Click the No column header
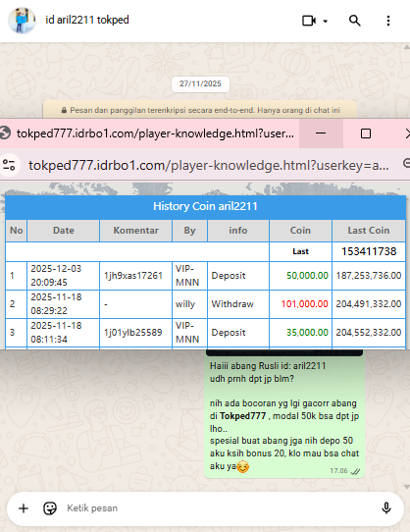The height and width of the screenshot is (532, 410). tap(17, 231)
